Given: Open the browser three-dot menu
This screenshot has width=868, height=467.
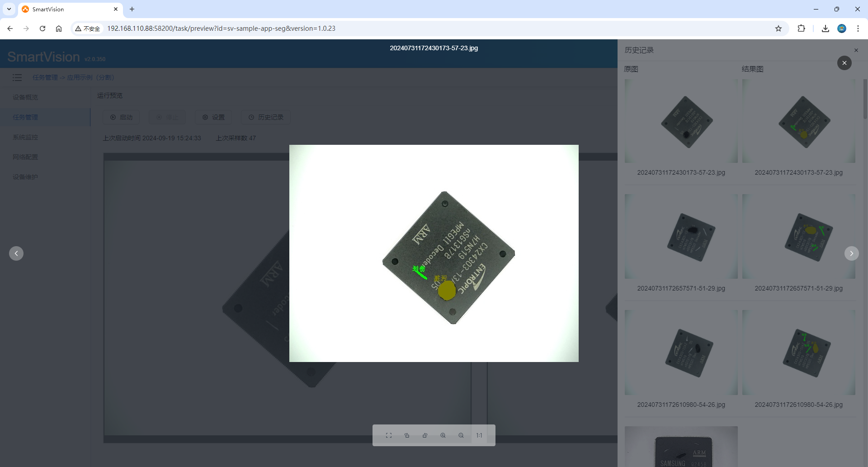Looking at the screenshot, I should click(858, 29).
